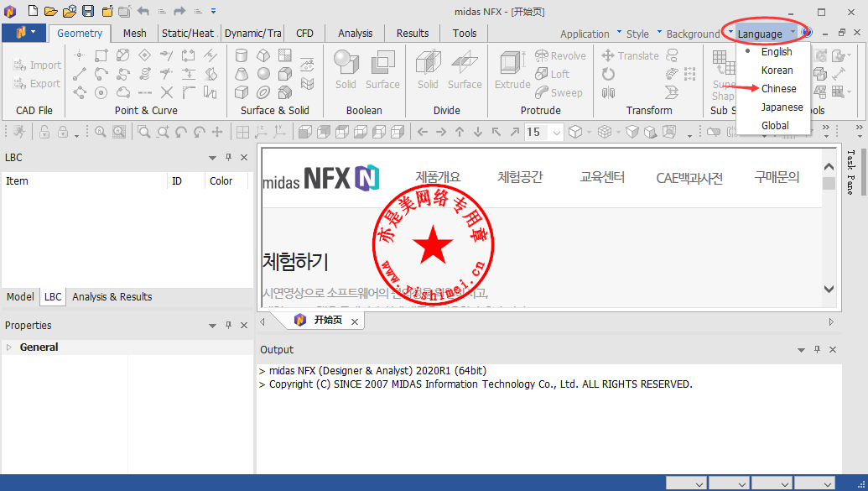
Task: Close the LBC panel
Action: point(244,158)
